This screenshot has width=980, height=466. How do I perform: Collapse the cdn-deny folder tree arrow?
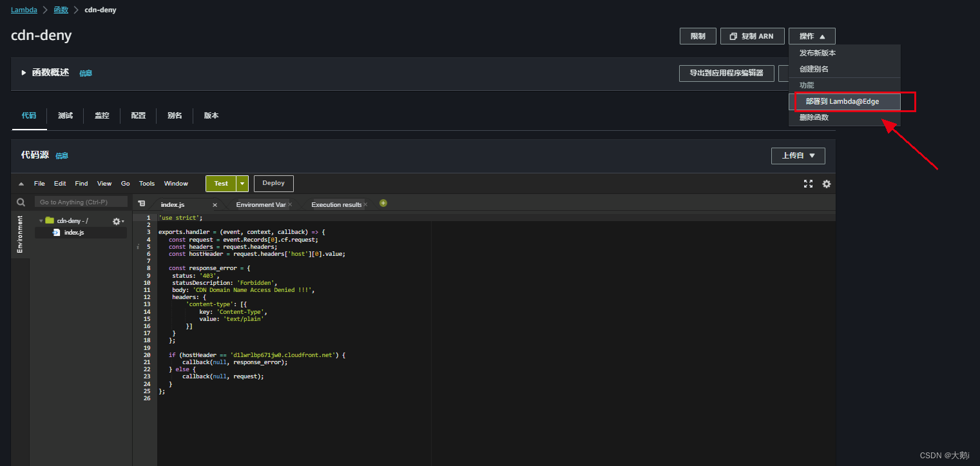(41, 220)
